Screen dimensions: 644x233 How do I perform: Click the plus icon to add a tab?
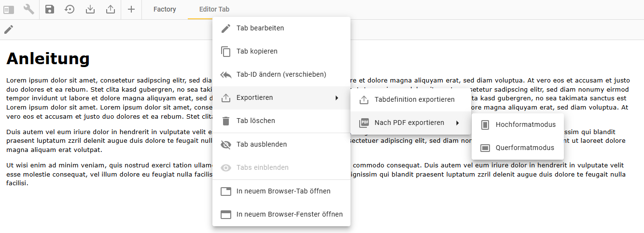[x=131, y=9]
